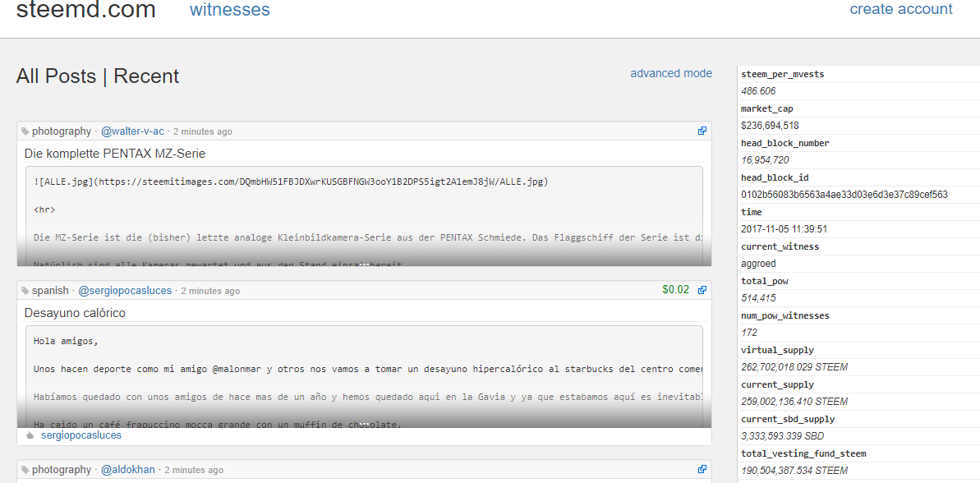This screenshot has height=483, width=980.
Task: Open post 'Desayuno calórico'
Action: pos(75,312)
